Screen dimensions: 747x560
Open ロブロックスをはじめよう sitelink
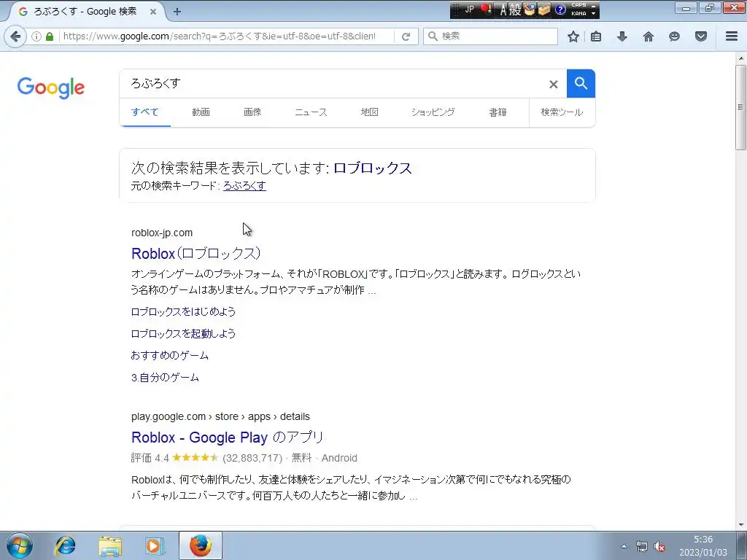coord(183,312)
